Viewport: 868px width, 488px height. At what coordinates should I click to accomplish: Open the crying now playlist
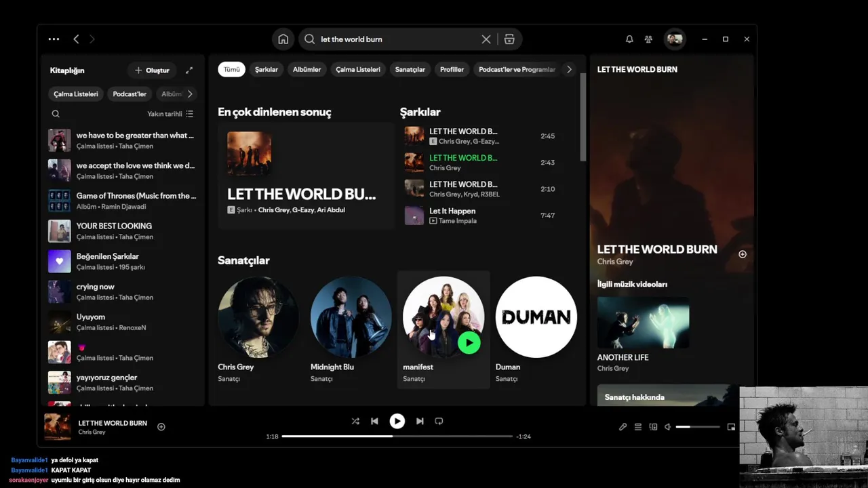point(122,291)
